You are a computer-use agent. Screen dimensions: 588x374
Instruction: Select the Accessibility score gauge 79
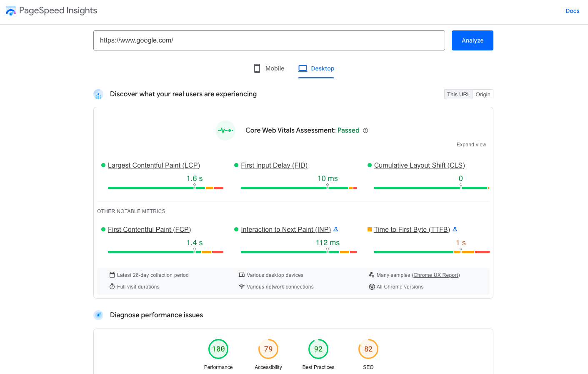(268, 349)
